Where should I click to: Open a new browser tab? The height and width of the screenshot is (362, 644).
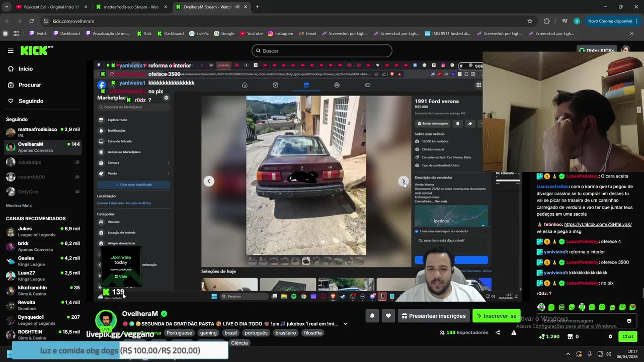(258, 7)
